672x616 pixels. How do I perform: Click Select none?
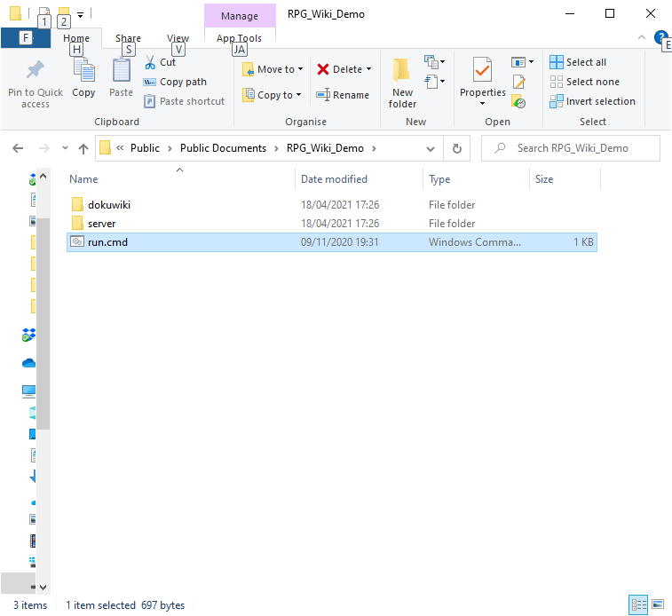(585, 82)
